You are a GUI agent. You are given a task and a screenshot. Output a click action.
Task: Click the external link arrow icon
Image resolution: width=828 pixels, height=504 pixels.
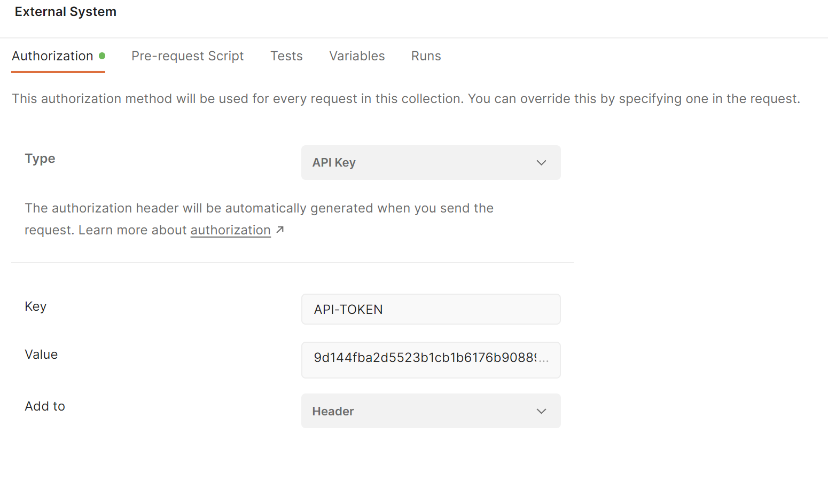[x=280, y=230]
